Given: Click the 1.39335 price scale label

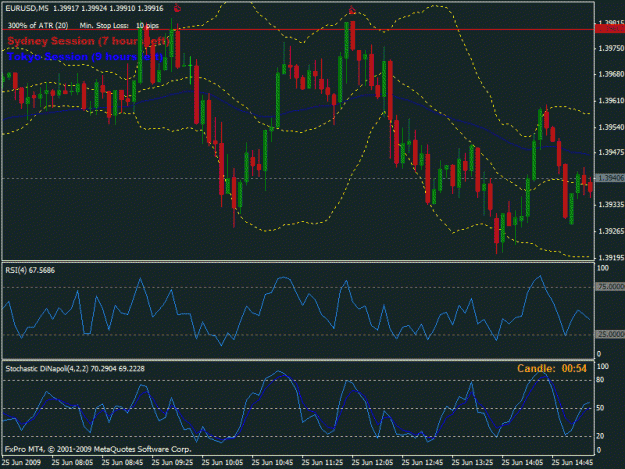Looking at the screenshot, I should (611, 205).
